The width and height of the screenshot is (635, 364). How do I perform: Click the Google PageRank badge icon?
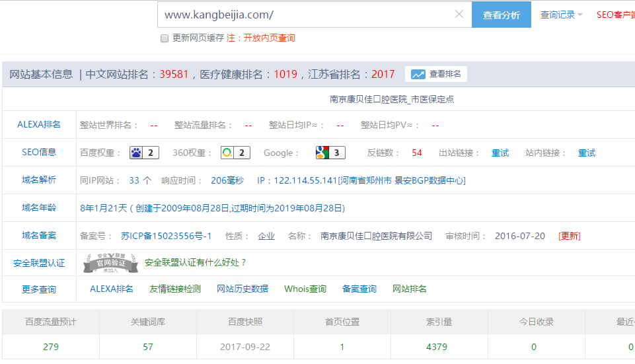click(x=330, y=153)
